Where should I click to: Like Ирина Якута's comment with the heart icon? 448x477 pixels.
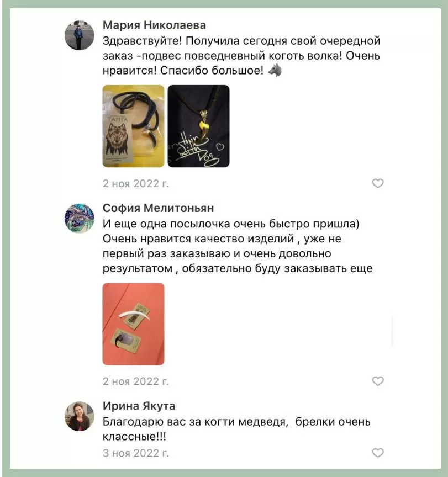[378, 453]
